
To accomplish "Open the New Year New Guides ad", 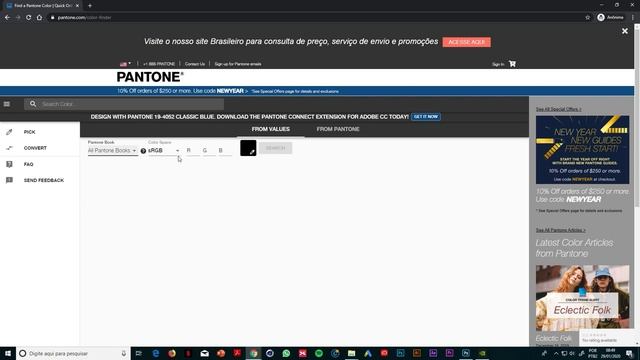I will pos(582,149).
